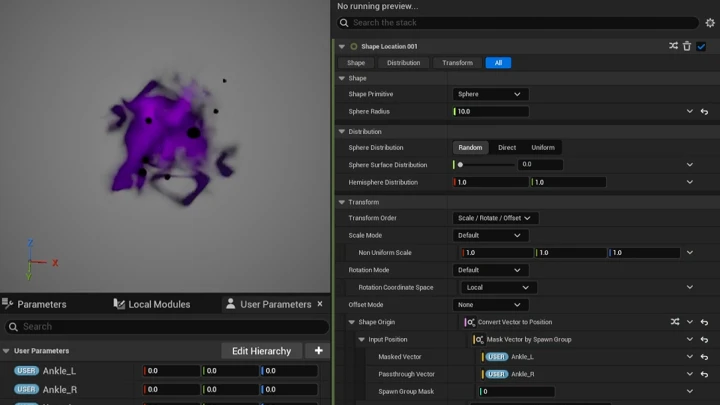Delete the Shape Location 001 module
The width and height of the screenshot is (720, 405).
click(687, 46)
